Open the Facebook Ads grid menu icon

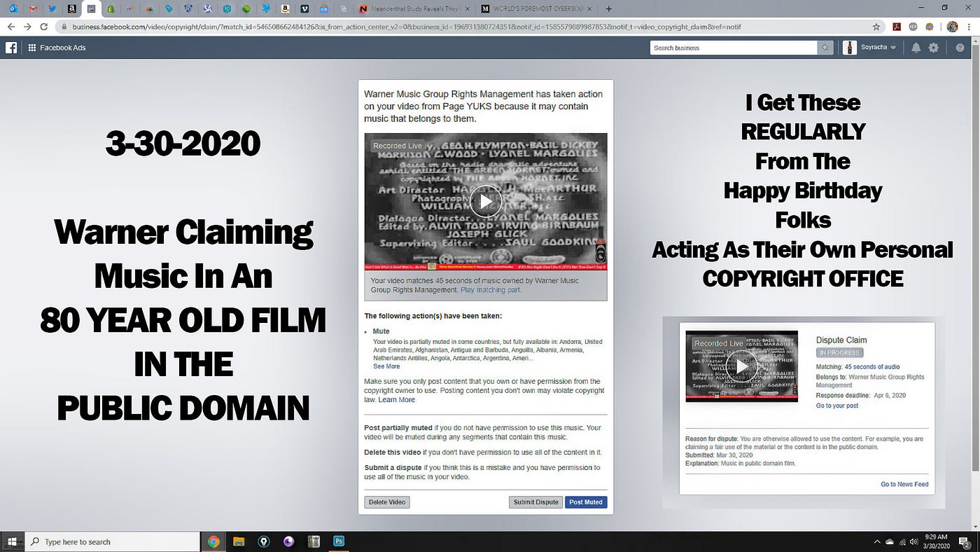(31, 48)
